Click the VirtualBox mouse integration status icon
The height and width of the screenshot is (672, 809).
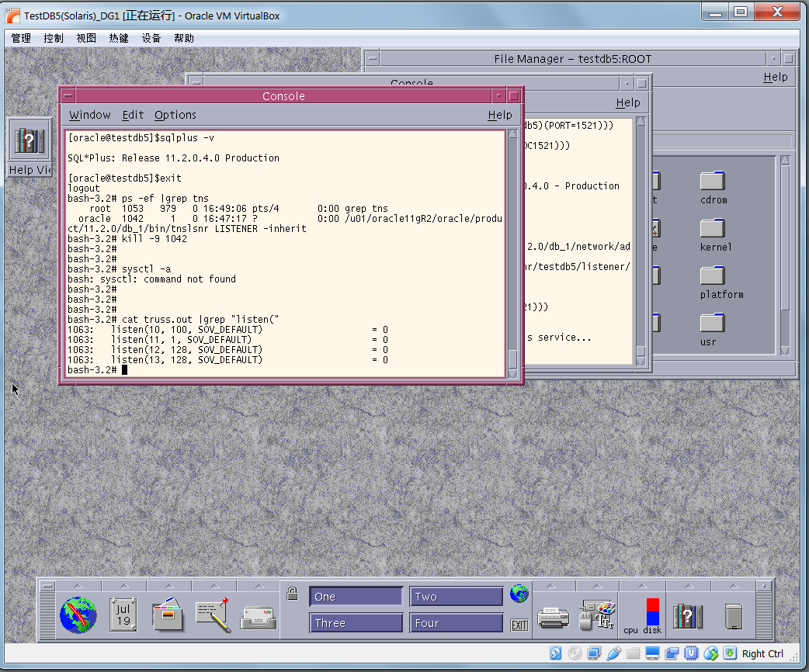click(710, 653)
